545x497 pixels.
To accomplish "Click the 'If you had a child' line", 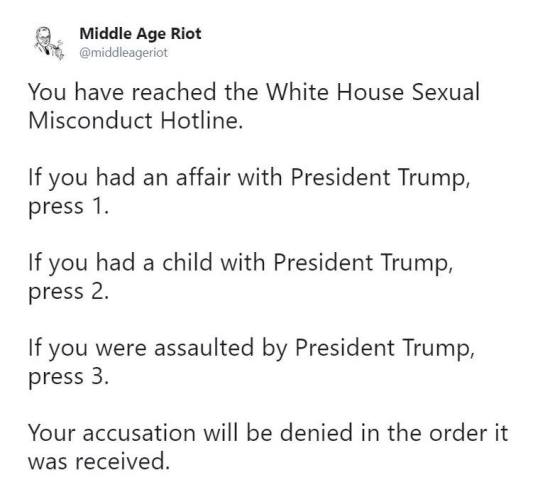I will point(241,263).
